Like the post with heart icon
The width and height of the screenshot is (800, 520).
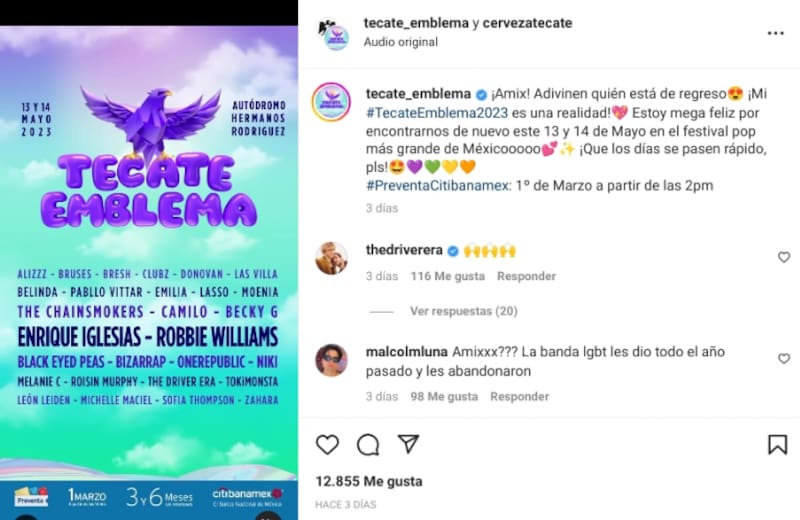tap(327, 444)
